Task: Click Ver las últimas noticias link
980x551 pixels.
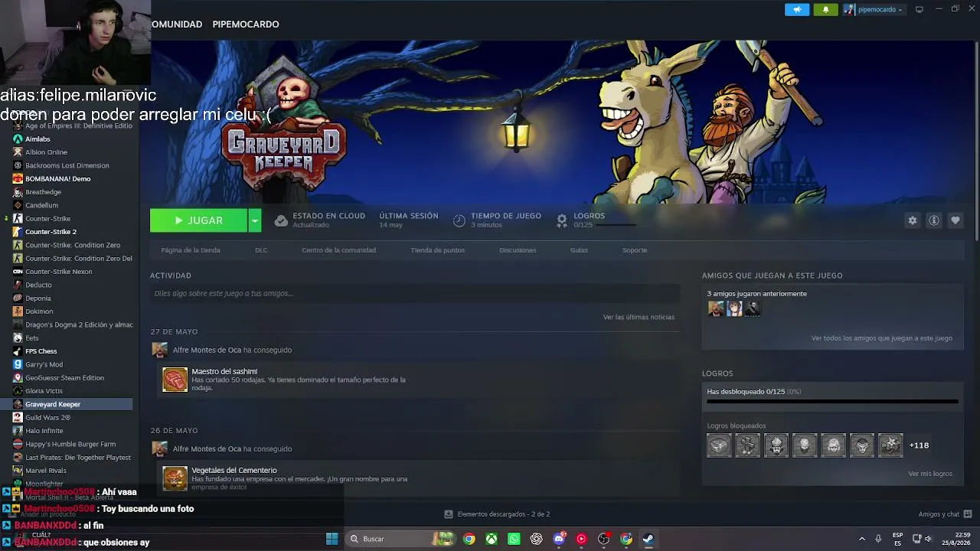Action: [639, 317]
